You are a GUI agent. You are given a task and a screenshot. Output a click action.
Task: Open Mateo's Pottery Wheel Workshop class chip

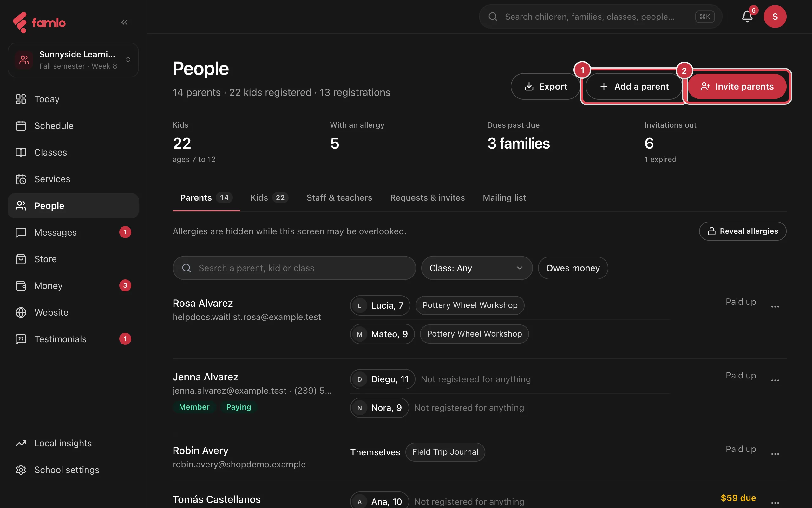(x=474, y=334)
